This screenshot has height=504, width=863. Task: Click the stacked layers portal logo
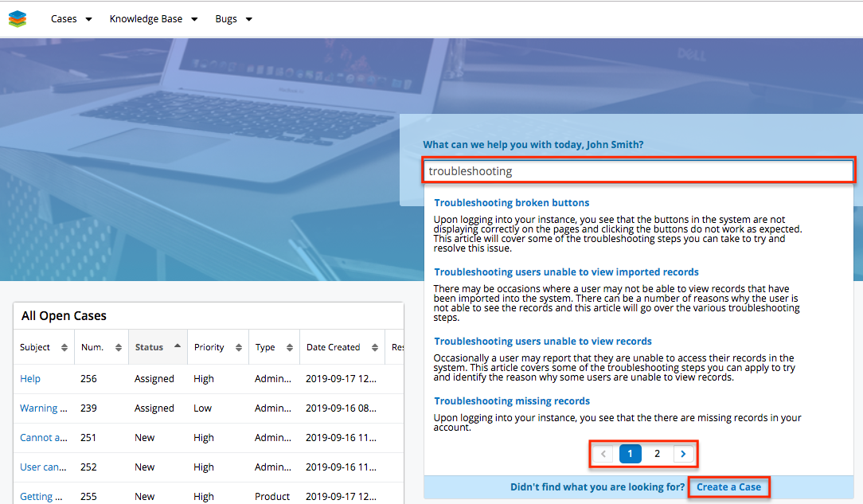[18, 19]
